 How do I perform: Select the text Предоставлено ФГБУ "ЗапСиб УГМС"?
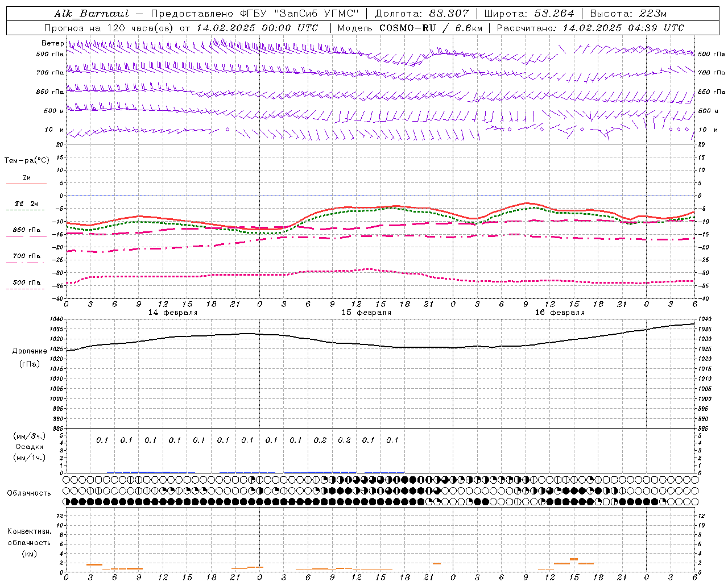tap(255, 14)
